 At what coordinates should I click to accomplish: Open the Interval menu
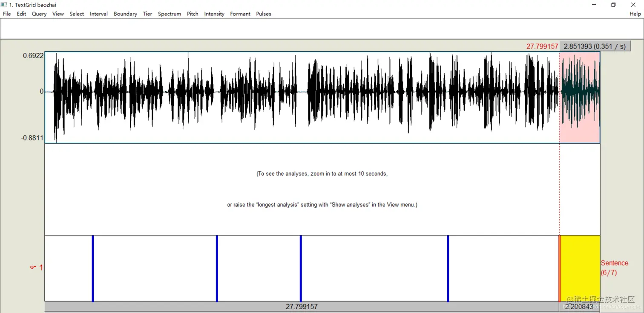tap(99, 14)
